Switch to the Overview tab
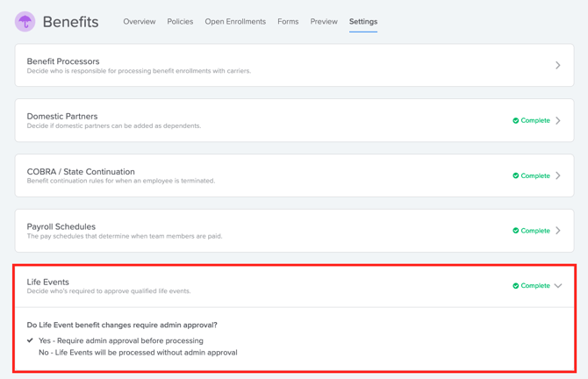Image resolution: width=588 pixels, height=379 pixels. [x=139, y=22]
